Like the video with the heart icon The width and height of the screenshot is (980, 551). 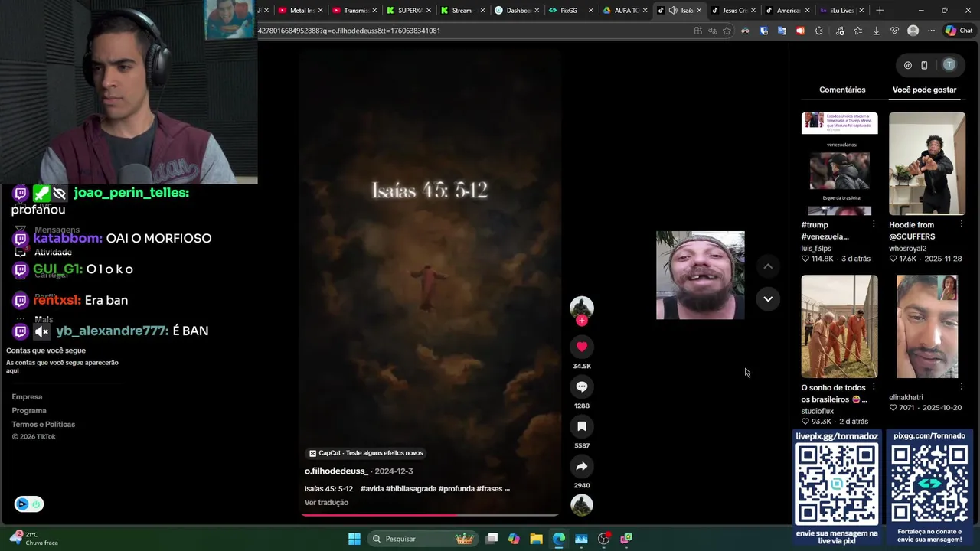[x=582, y=347]
